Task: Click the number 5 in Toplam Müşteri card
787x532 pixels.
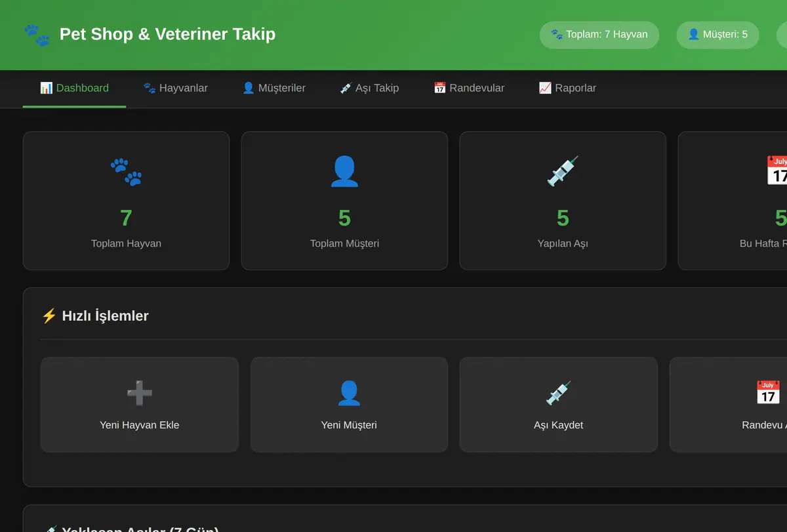Action: pos(344,218)
